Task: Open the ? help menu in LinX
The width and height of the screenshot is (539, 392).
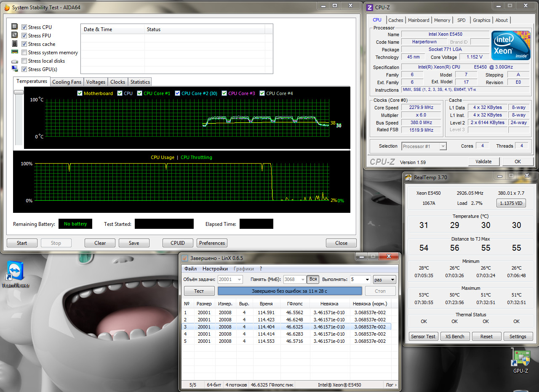Action: 261,269
